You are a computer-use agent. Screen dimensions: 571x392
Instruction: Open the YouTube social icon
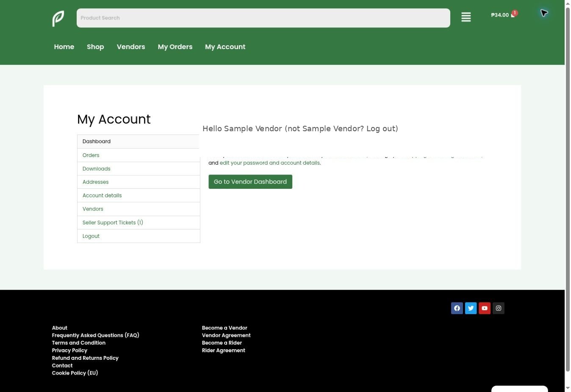(485, 308)
